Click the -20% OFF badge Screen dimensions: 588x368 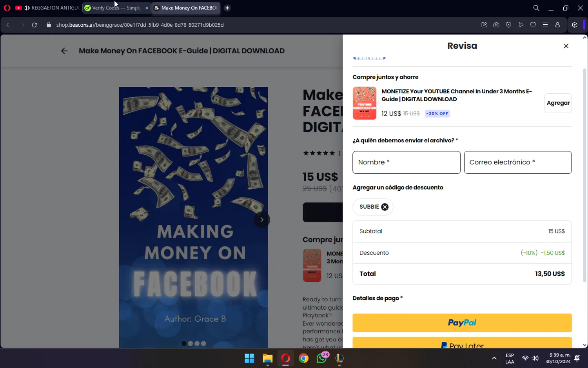(437, 114)
